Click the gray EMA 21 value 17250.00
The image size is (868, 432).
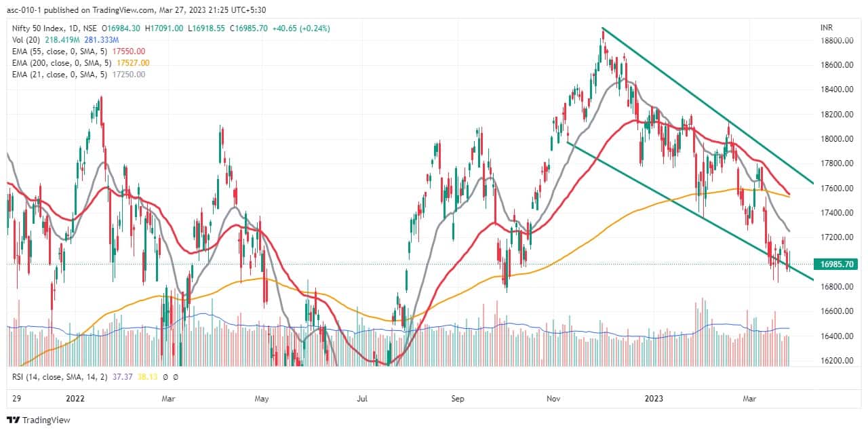(131, 74)
